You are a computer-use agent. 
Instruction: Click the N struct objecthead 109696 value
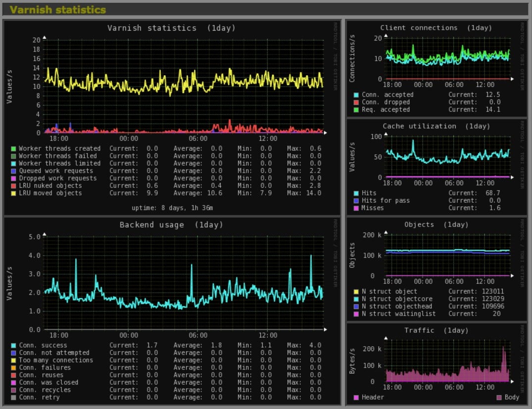coord(492,307)
